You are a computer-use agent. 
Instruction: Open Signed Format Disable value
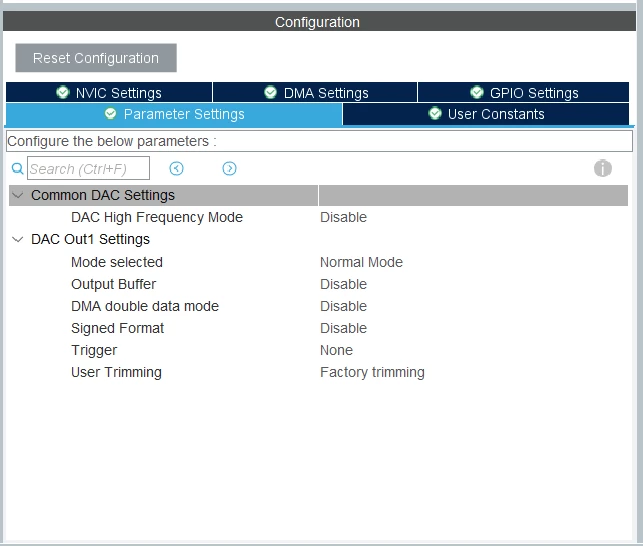coord(343,328)
